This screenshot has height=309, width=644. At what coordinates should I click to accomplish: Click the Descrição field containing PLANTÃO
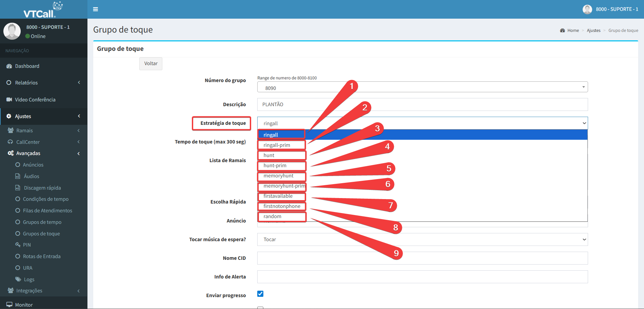tap(422, 104)
